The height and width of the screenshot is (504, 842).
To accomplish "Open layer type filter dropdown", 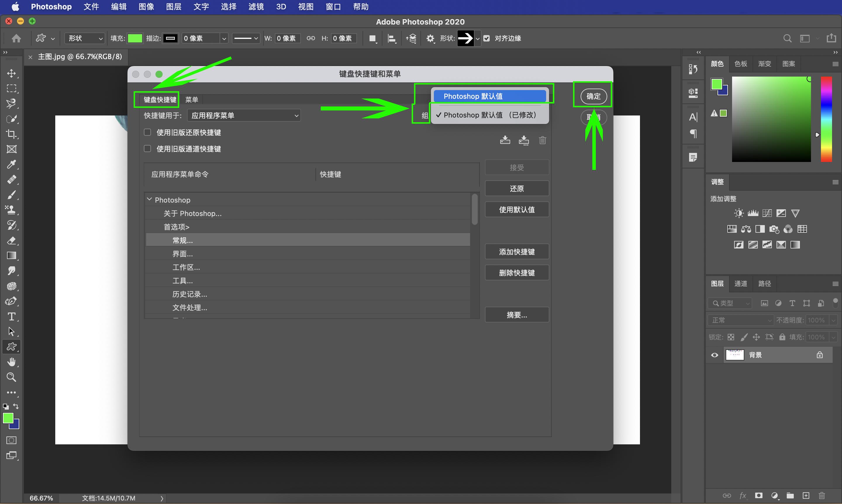I will tap(729, 303).
